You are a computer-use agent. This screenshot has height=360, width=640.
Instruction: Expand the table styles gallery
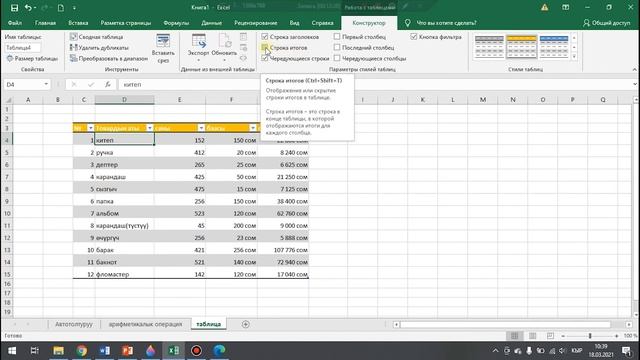(x=574, y=57)
